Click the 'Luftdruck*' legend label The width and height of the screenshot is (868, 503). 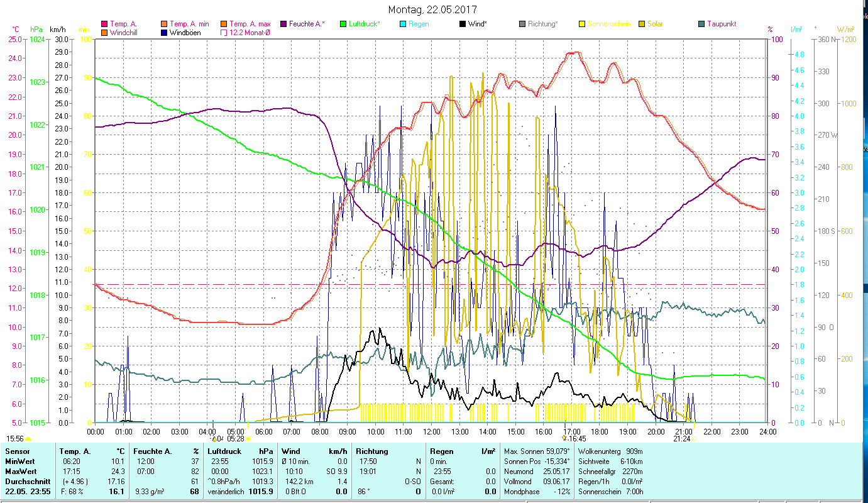click(364, 24)
